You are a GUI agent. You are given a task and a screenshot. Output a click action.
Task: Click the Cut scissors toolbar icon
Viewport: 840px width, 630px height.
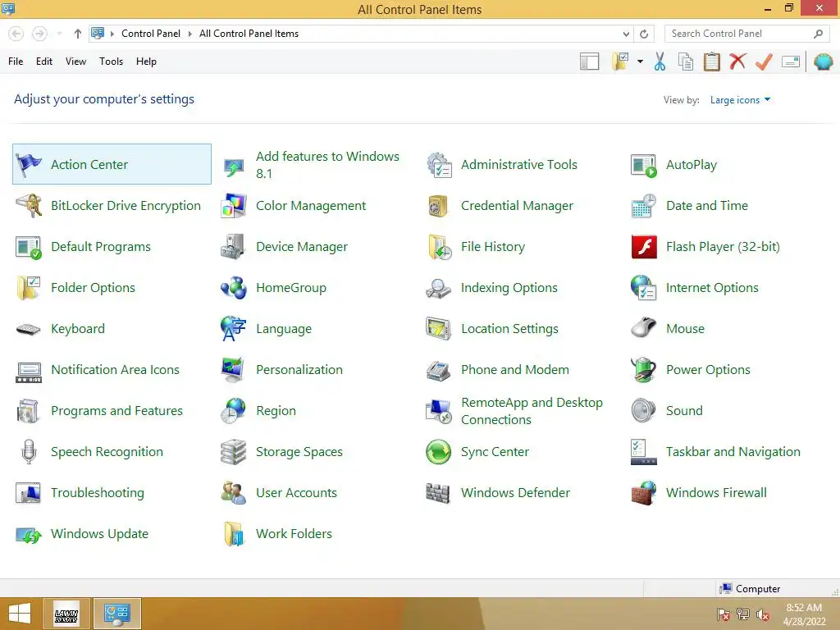660,62
